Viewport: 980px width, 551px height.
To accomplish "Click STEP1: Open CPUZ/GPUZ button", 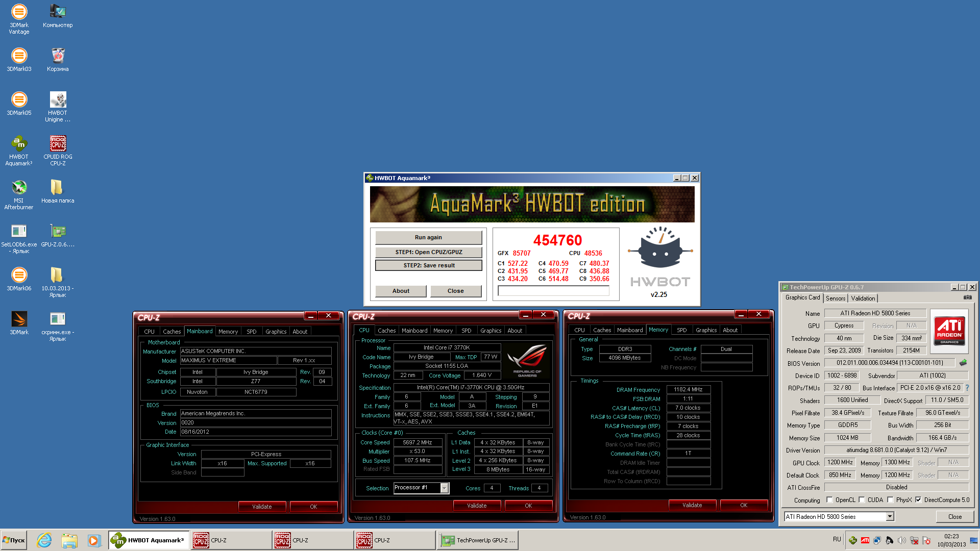I will pos(428,252).
